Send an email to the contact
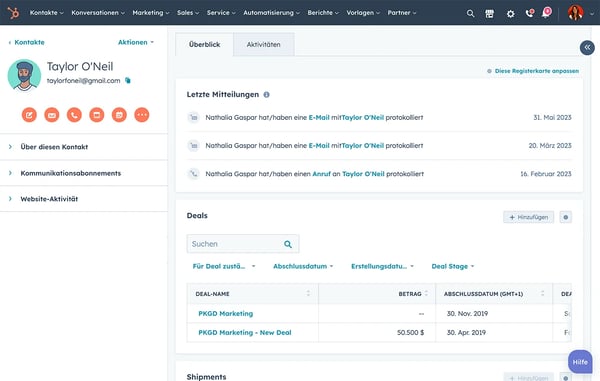The height and width of the screenshot is (381, 600). coord(52,115)
